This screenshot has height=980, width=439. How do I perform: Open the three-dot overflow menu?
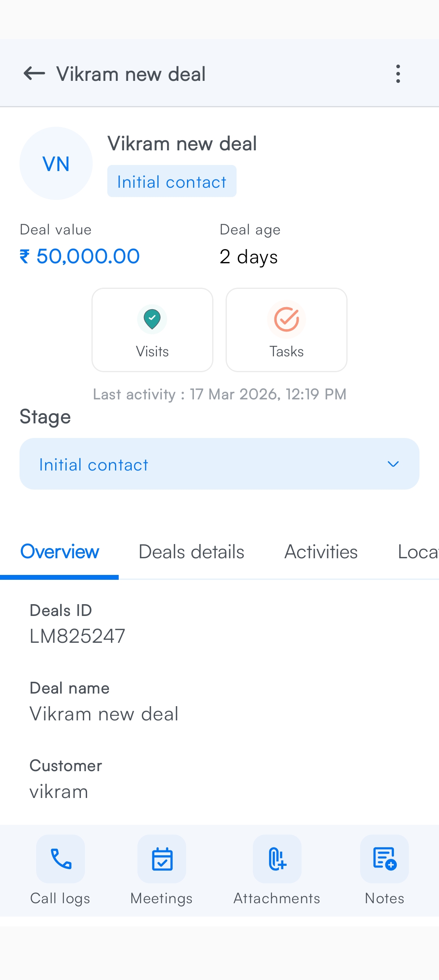point(398,74)
